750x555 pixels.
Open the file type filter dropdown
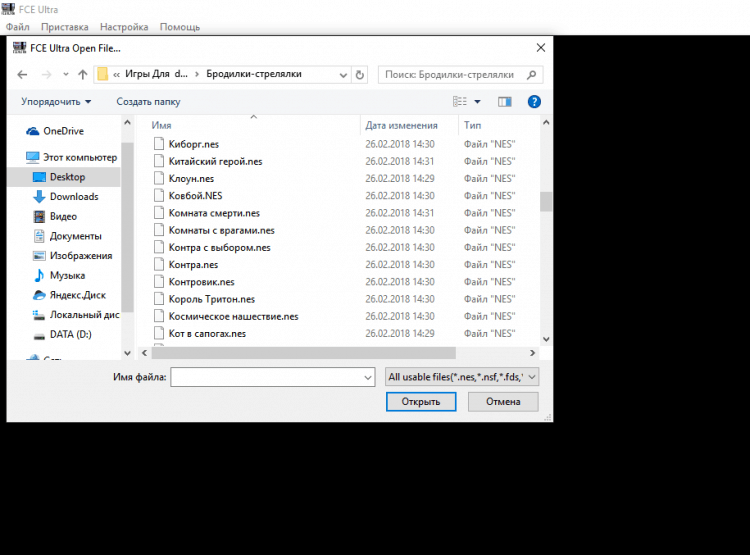462,377
